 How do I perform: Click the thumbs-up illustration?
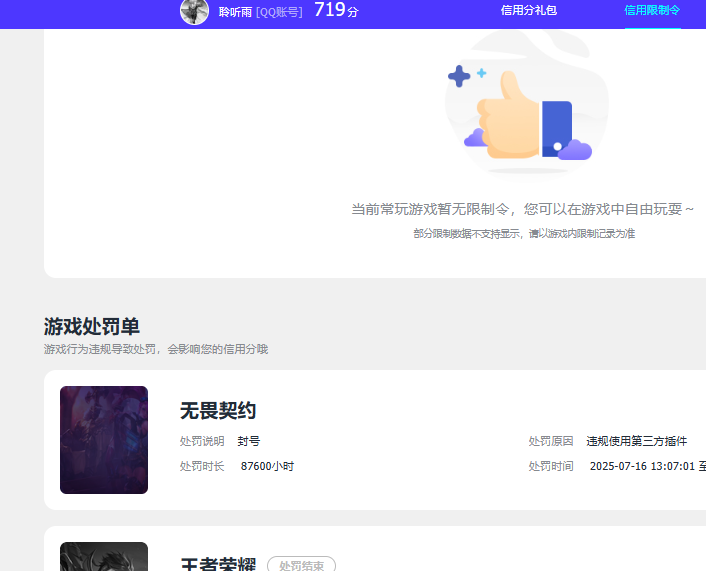[x=526, y=106]
